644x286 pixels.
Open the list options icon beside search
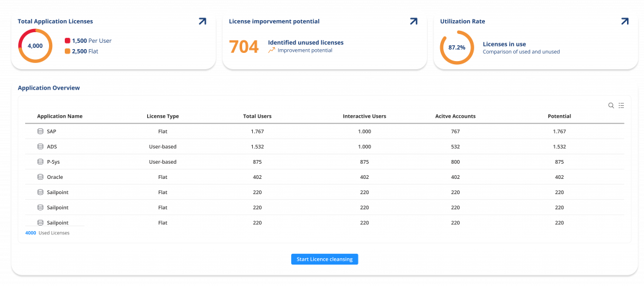[621, 105]
